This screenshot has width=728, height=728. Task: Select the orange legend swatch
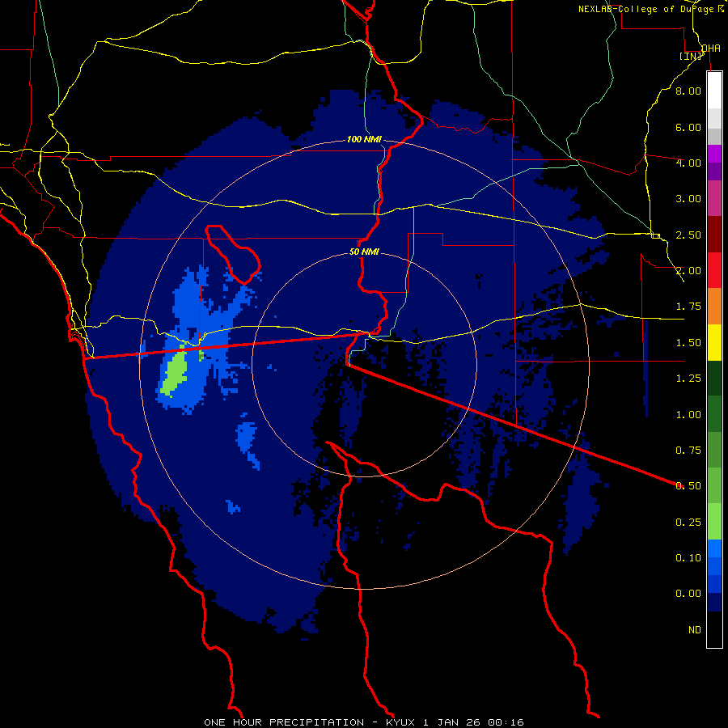coord(714,307)
